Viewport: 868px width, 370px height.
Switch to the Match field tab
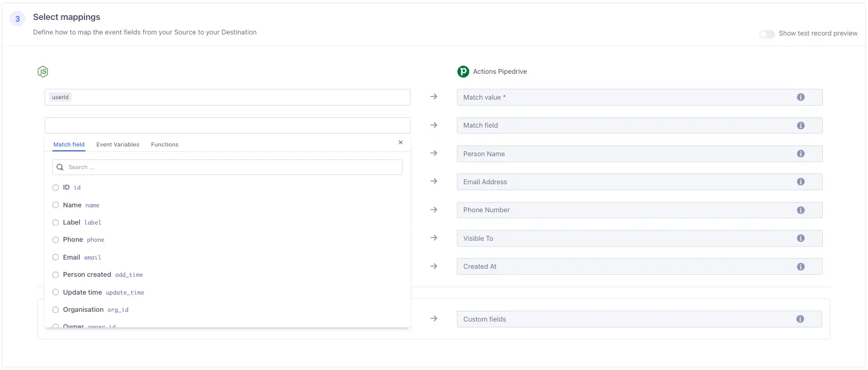click(69, 144)
